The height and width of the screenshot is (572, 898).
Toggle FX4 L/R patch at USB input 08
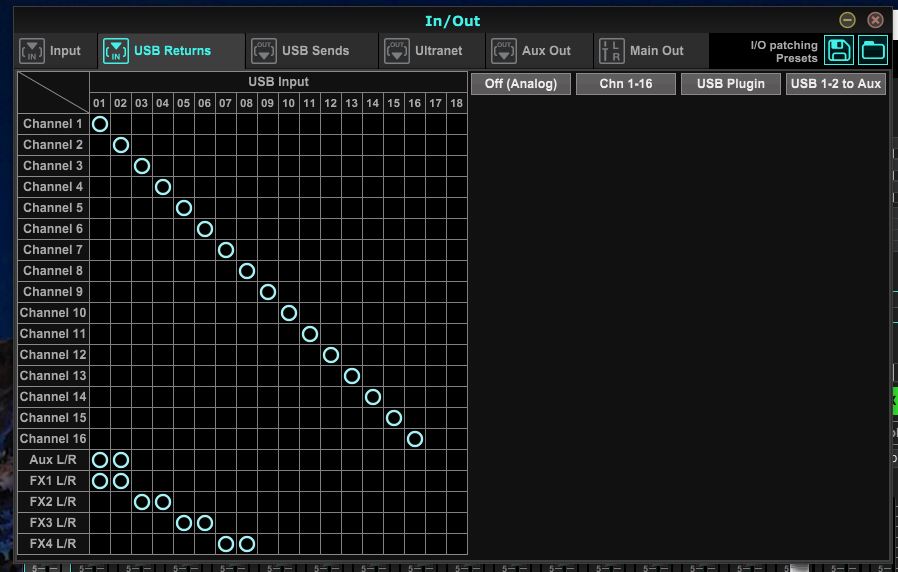click(247, 544)
